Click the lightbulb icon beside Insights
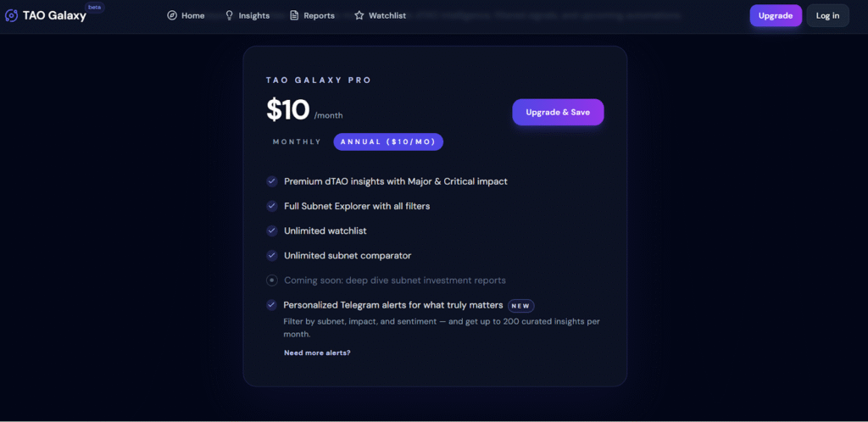Image resolution: width=868 pixels, height=422 pixels. coord(229,15)
